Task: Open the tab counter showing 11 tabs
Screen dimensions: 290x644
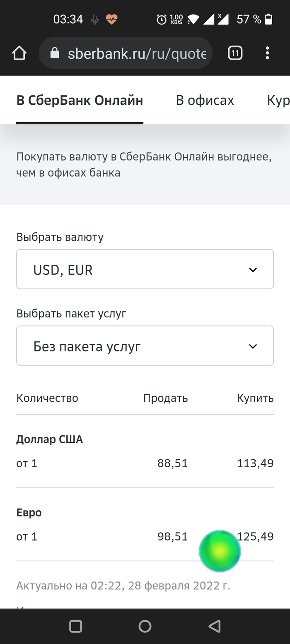Action: [x=234, y=53]
